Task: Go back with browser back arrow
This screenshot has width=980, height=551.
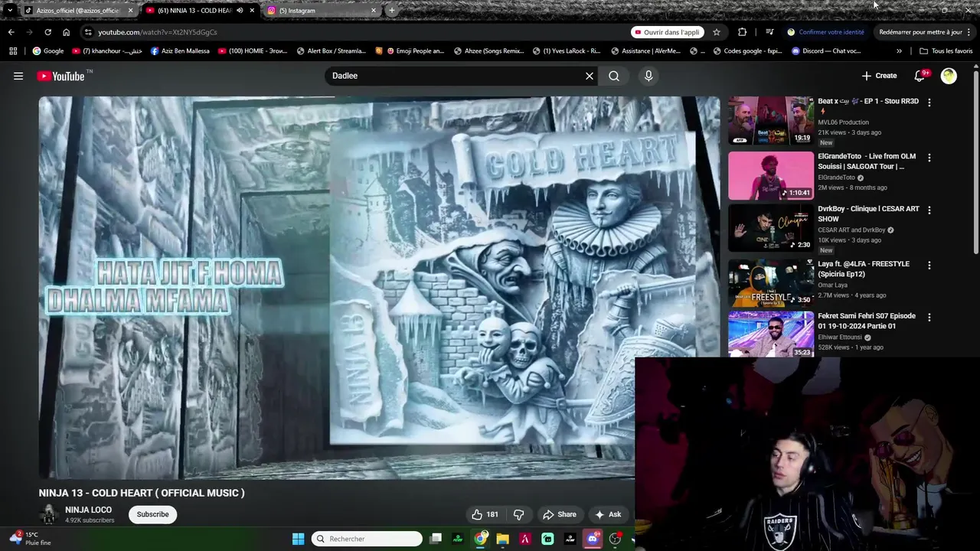Action: (x=11, y=32)
